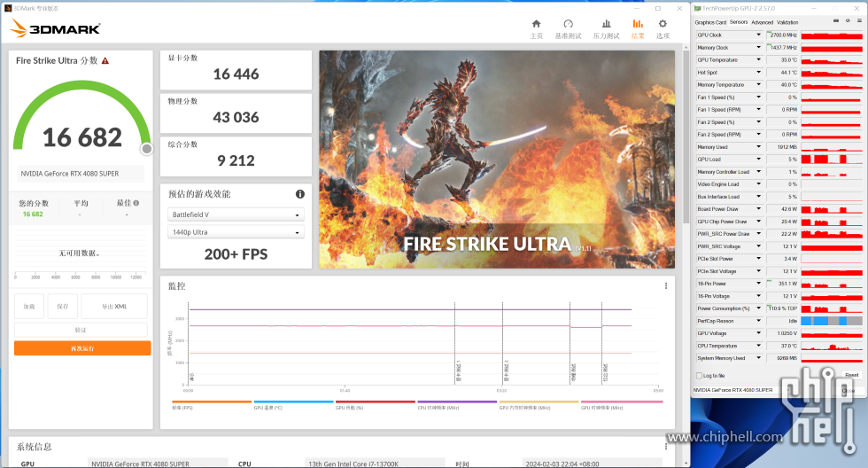Viewport: 868px width, 468px height.
Task: Click the PerfCap Reason blue-gray color graph
Action: tap(832, 321)
